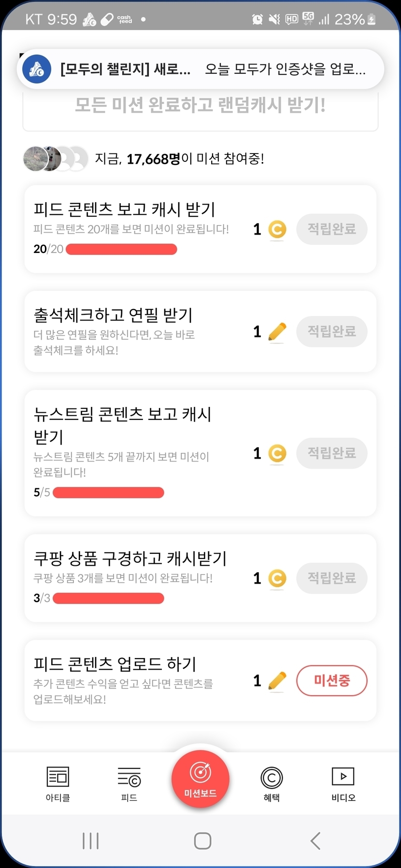Open Android recent apps button
Screen dimensions: 401x868
click(90, 840)
